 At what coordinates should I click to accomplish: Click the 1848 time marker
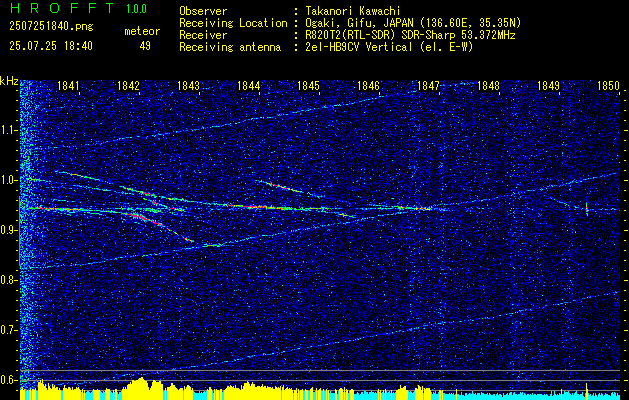[x=489, y=86]
